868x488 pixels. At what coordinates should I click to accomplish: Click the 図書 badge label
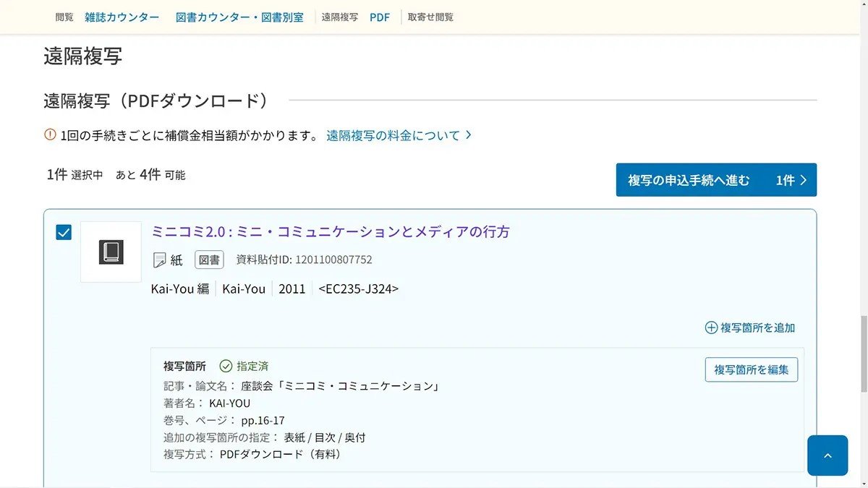(209, 260)
